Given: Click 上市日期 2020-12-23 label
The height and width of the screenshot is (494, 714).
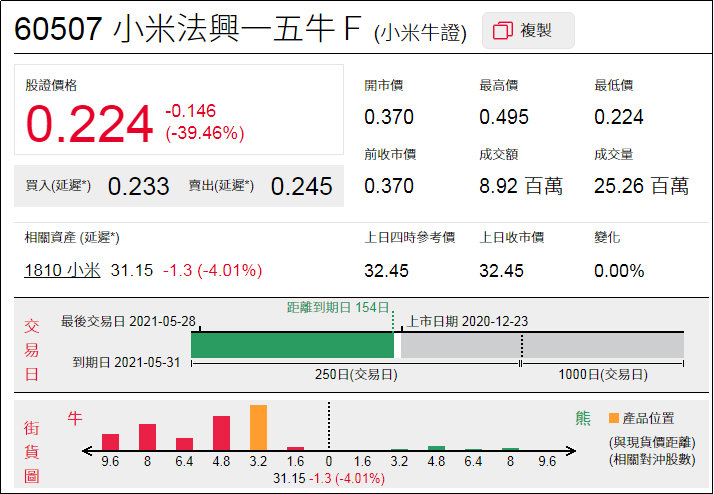Looking at the screenshot, I should 467,321.
